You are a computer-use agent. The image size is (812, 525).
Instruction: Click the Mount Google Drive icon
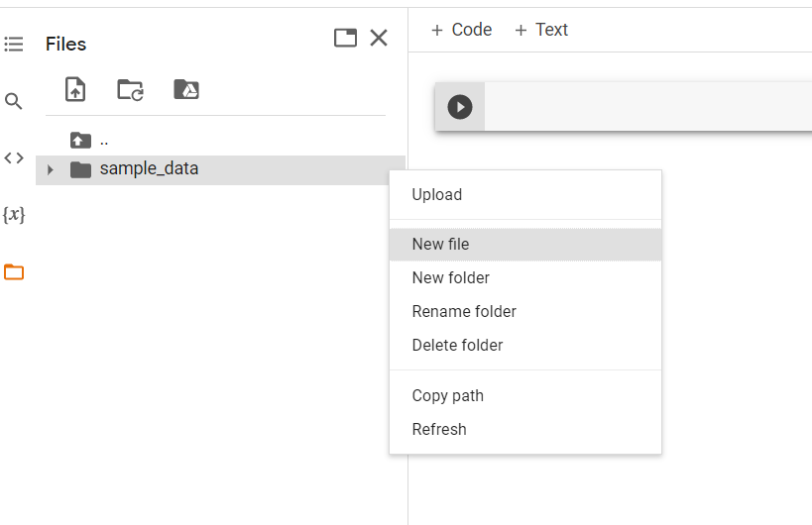tap(186, 90)
